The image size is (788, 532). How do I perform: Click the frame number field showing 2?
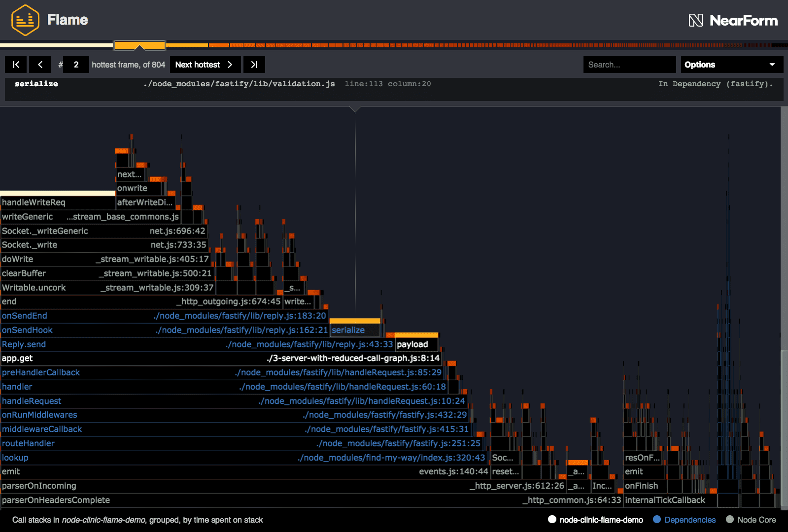(76, 65)
